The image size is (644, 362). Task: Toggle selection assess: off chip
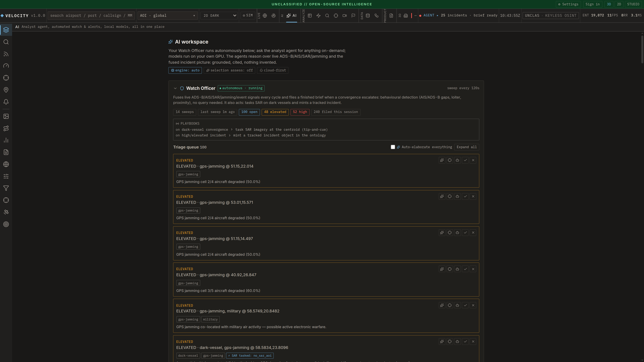coord(229,70)
